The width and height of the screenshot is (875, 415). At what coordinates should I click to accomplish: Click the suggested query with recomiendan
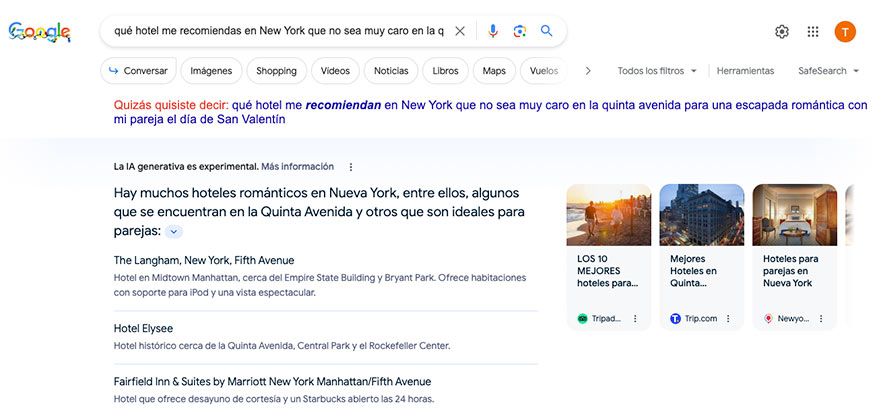(491, 112)
